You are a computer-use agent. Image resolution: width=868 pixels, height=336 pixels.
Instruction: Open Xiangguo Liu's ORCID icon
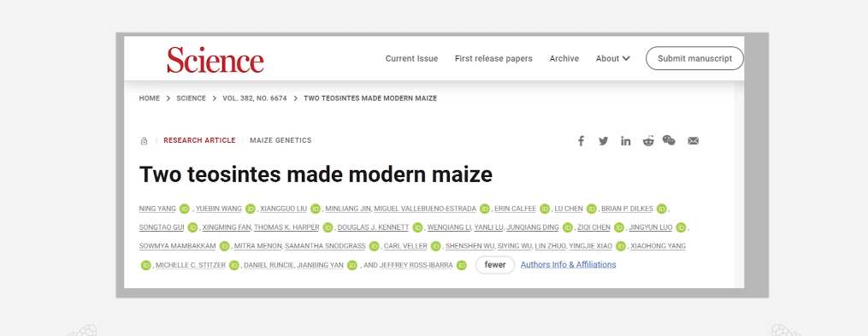pyautogui.click(x=316, y=209)
